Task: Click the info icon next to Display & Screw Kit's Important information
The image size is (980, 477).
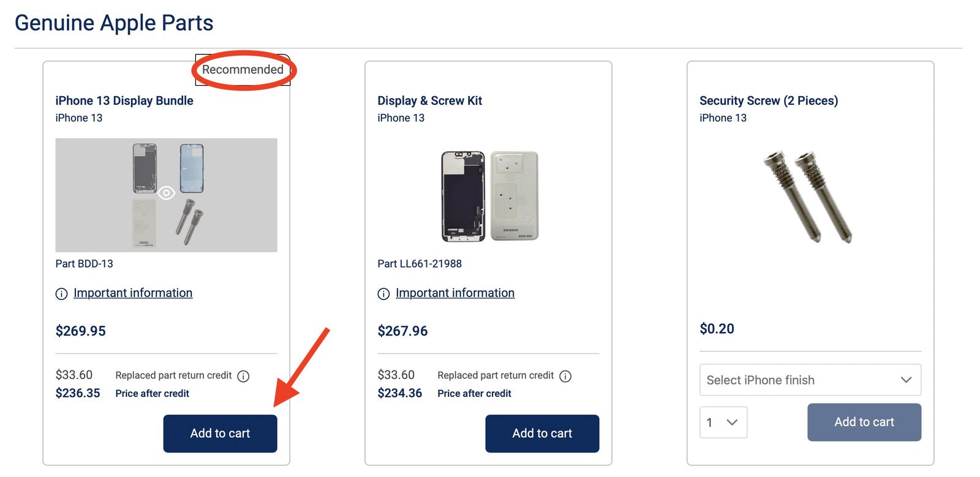Action: [383, 293]
